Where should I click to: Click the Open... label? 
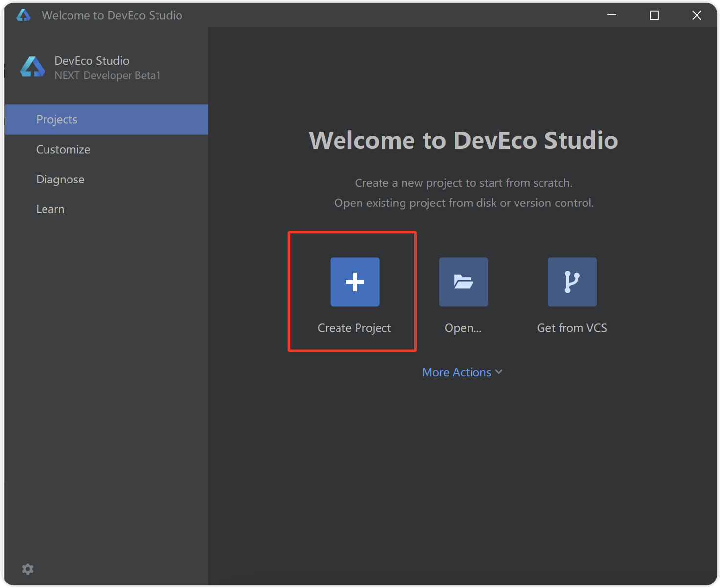click(463, 328)
